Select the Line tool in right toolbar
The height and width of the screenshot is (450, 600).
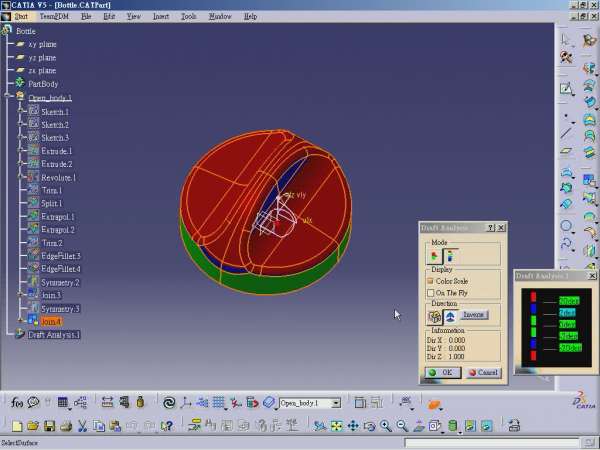(x=566, y=134)
